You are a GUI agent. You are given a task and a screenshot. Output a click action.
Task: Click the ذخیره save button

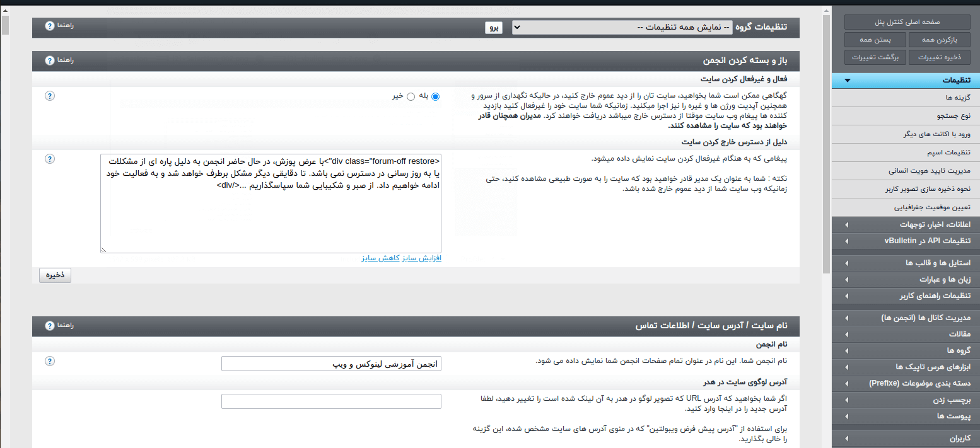point(55,275)
